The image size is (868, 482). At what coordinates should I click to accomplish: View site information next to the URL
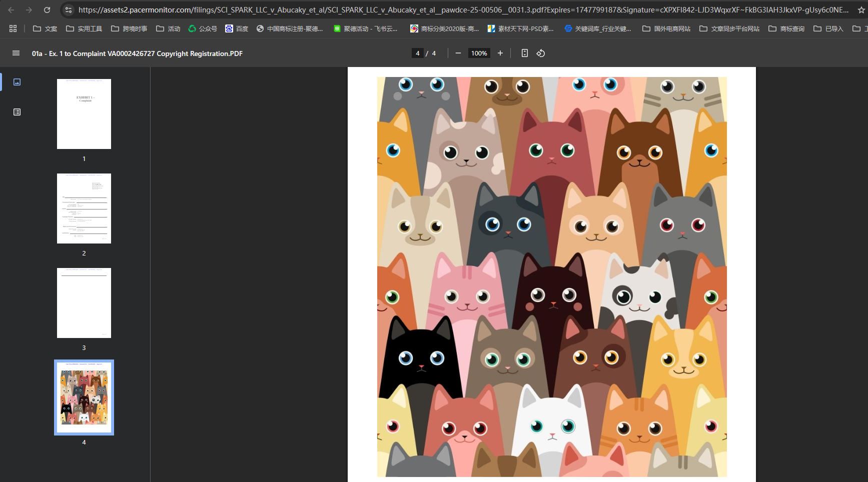click(69, 10)
